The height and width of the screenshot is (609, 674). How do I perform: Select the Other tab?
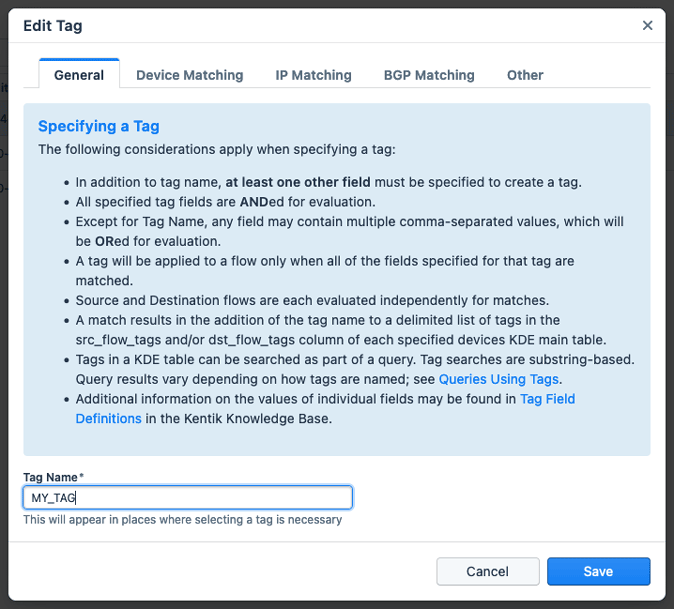(525, 75)
